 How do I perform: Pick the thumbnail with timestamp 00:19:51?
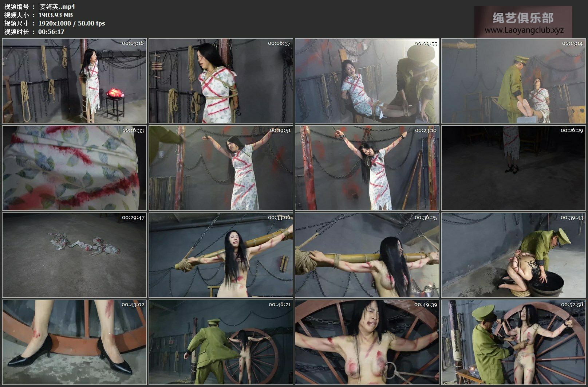coord(221,168)
